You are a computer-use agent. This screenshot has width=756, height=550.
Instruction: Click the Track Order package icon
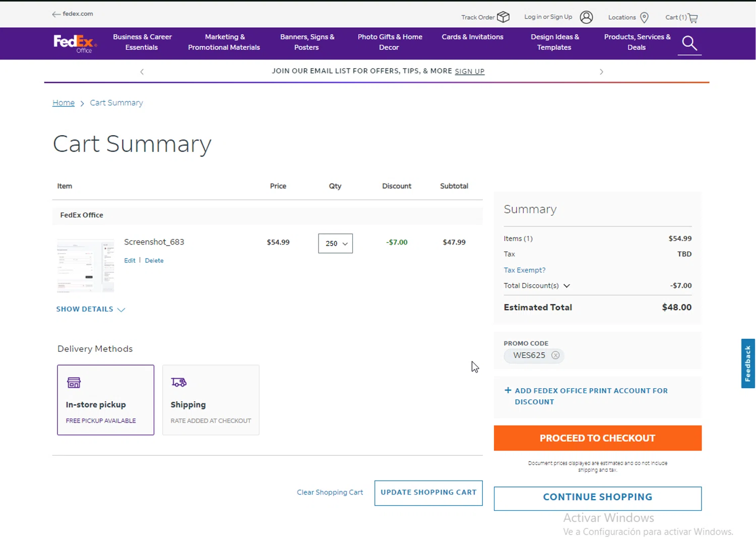click(503, 17)
